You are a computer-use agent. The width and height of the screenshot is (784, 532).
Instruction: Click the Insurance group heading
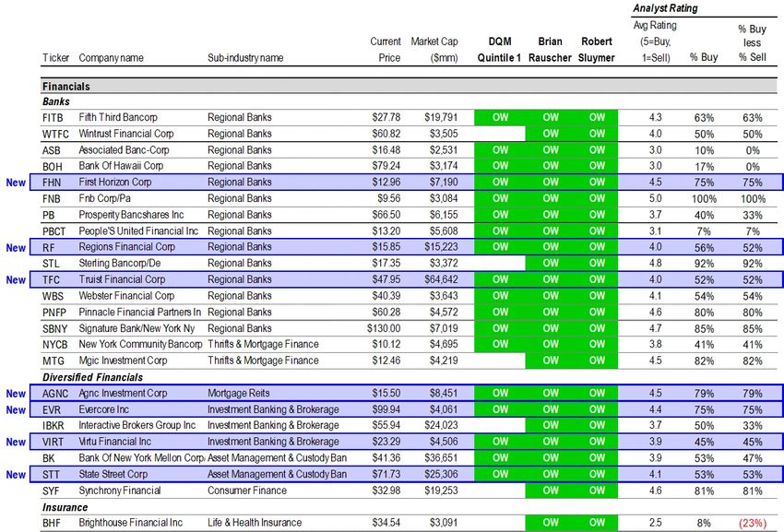65,507
